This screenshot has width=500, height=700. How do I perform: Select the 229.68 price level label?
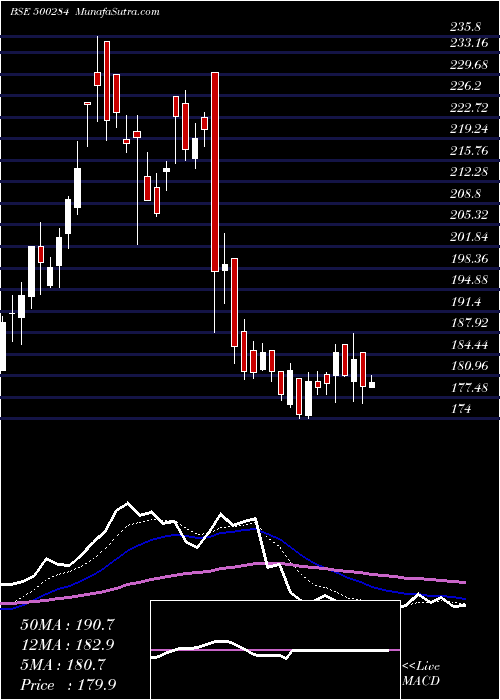pyautogui.click(x=468, y=65)
